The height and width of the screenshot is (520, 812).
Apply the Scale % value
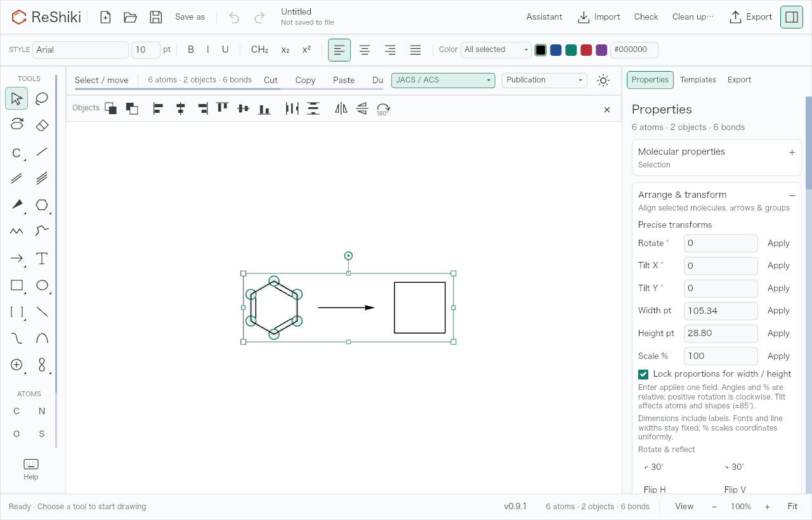(778, 356)
